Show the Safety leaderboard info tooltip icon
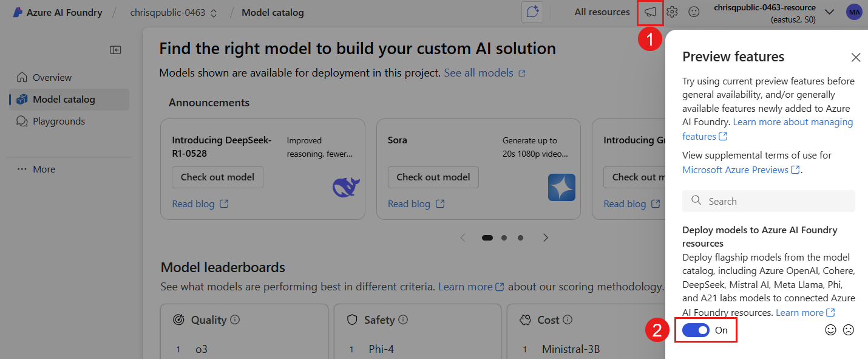This screenshot has width=868, height=359. click(x=403, y=320)
